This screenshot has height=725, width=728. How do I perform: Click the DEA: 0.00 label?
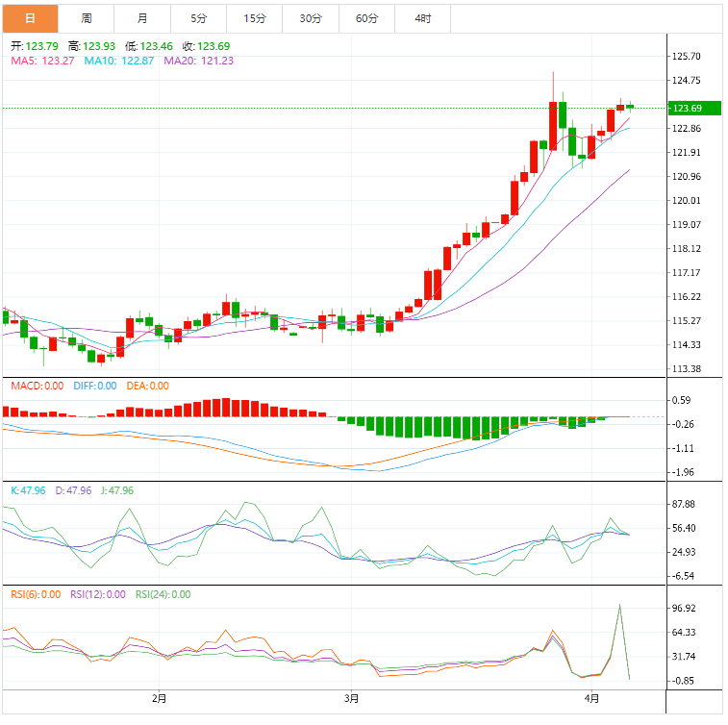[x=145, y=386]
